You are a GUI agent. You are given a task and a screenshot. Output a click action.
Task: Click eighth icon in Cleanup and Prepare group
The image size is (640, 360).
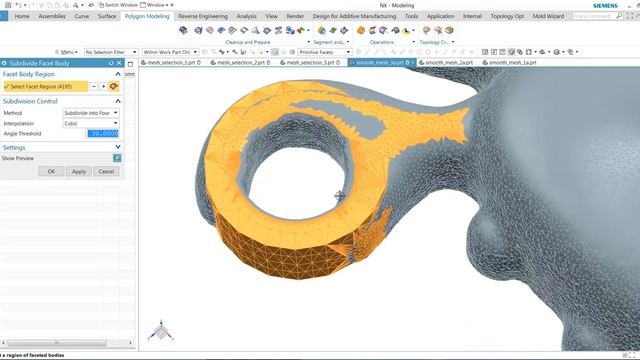(x=278, y=30)
